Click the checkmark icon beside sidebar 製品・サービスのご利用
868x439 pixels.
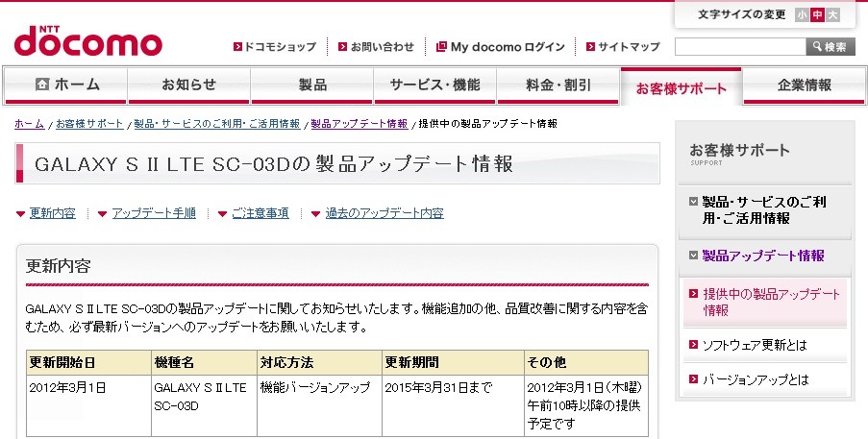pos(694,202)
